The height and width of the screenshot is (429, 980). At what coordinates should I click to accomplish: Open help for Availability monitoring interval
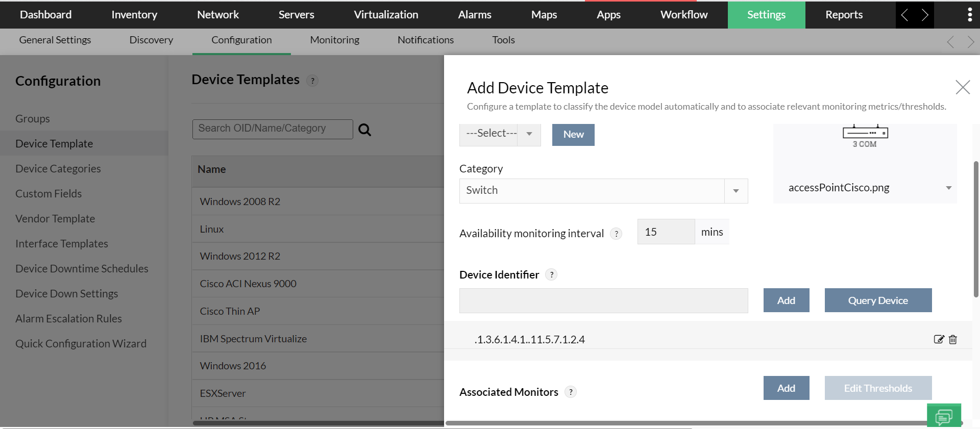(x=617, y=234)
